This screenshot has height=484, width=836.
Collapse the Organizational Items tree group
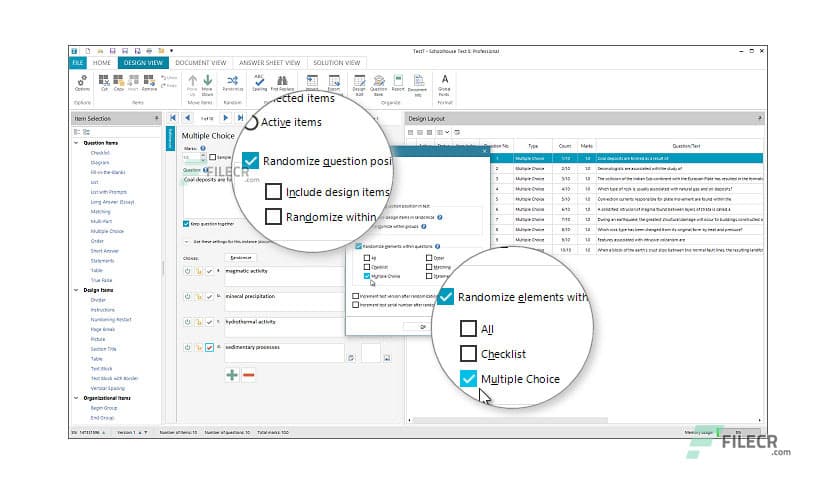[x=76, y=398]
